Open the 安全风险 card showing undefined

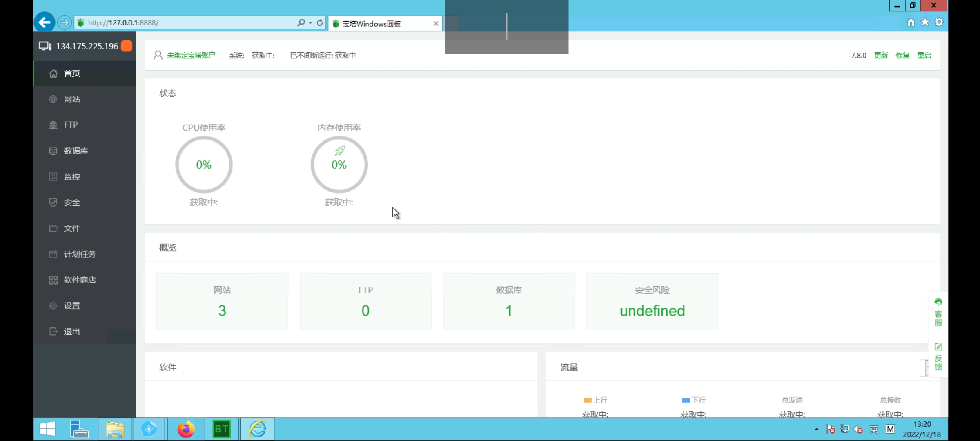coord(652,302)
